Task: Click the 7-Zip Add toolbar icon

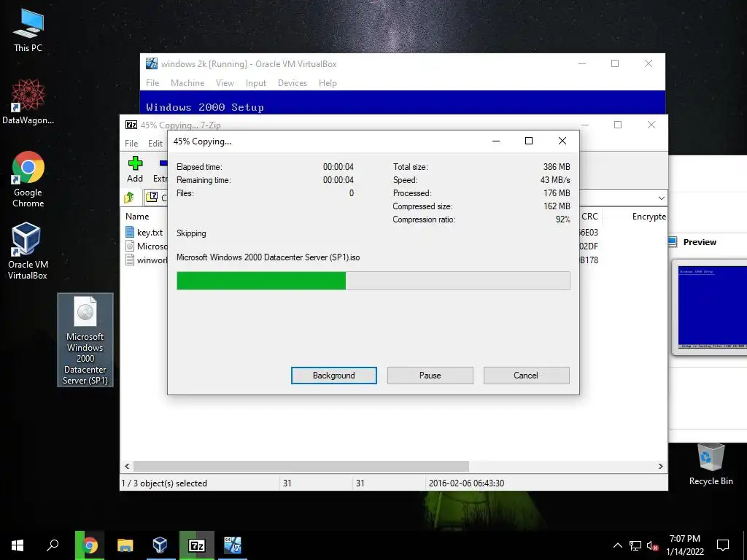Action: [x=135, y=169]
